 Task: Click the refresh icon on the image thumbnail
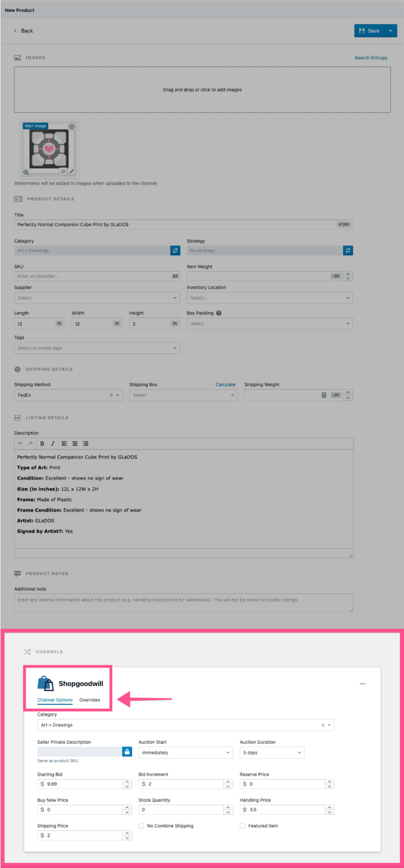pos(63,171)
